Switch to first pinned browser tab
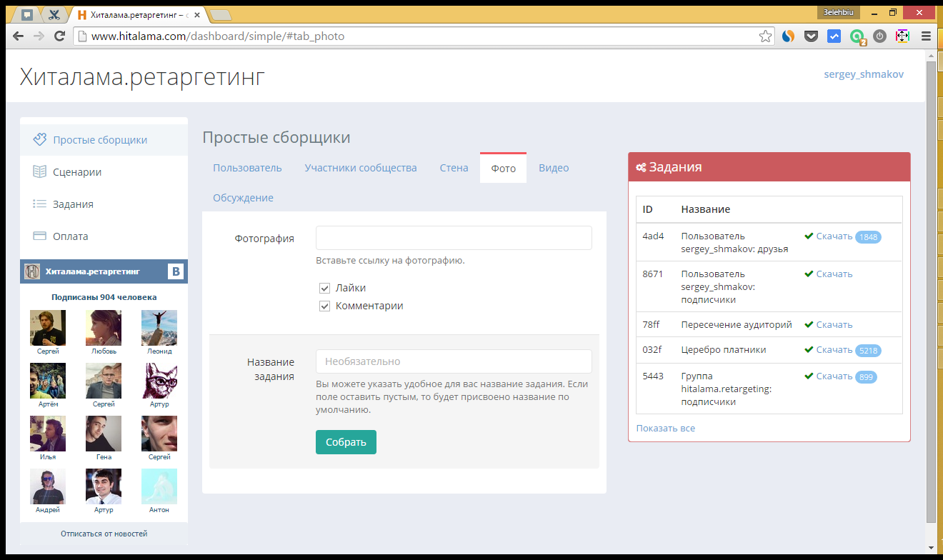Screen dimensions: 943x560 (26, 14)
